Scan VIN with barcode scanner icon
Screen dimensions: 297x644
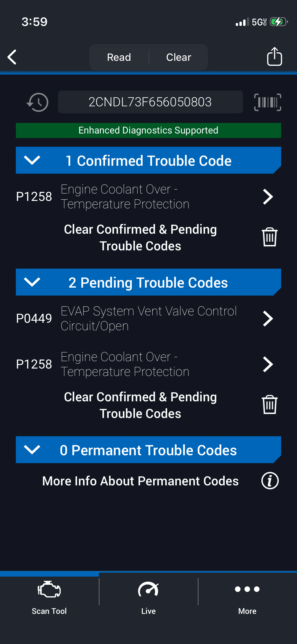(267, 102)
